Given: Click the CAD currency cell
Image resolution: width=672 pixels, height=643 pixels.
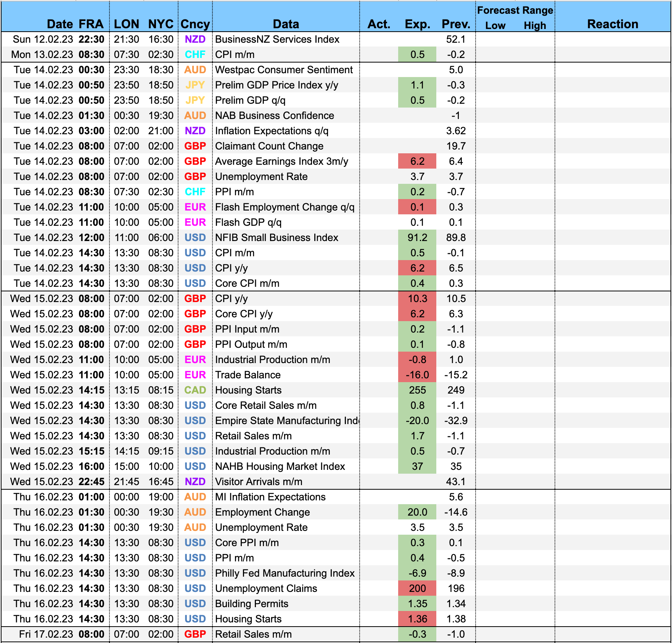Looking at the screenshot, I should pyautogui.click(x=195, y=390).
